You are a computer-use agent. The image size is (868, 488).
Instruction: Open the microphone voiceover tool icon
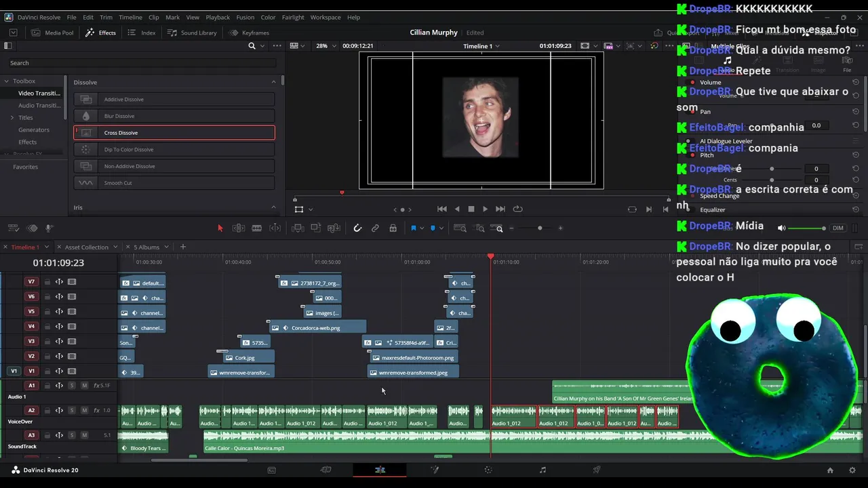49,228
